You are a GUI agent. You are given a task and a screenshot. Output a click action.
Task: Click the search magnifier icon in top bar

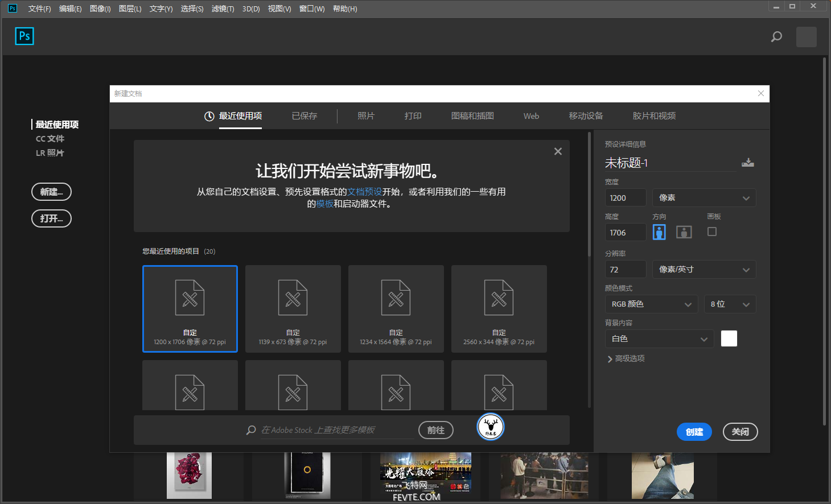tap(776, 37)
